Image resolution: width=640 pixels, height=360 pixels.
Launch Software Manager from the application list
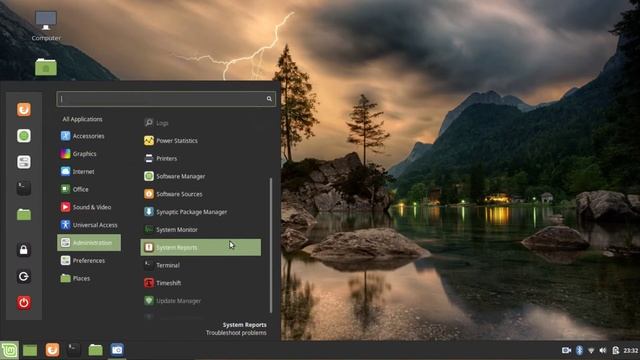click(x=201, y=176)
